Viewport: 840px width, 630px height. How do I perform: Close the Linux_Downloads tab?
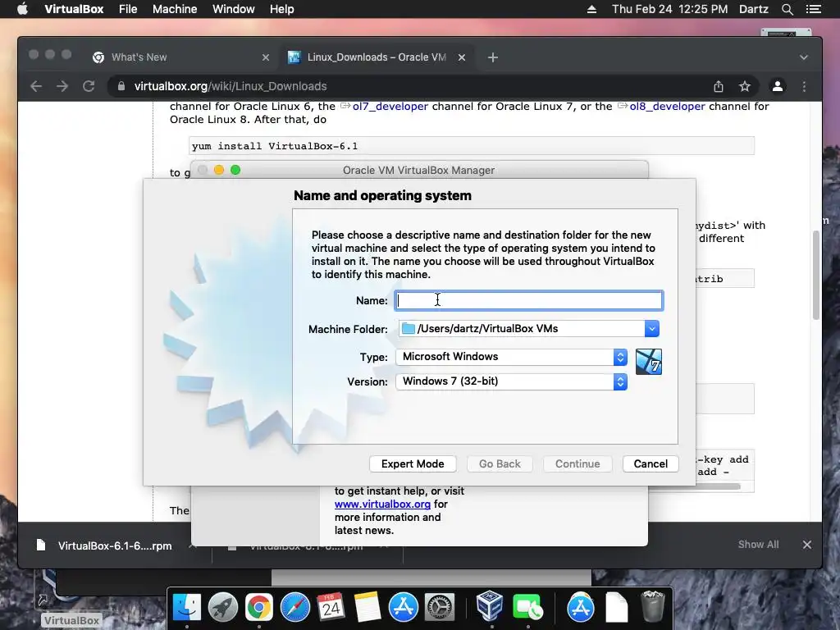(x=462, y=57)
